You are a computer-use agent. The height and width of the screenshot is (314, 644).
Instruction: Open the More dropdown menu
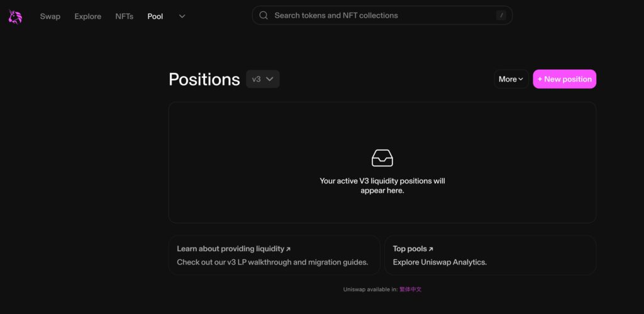[511, 79]
